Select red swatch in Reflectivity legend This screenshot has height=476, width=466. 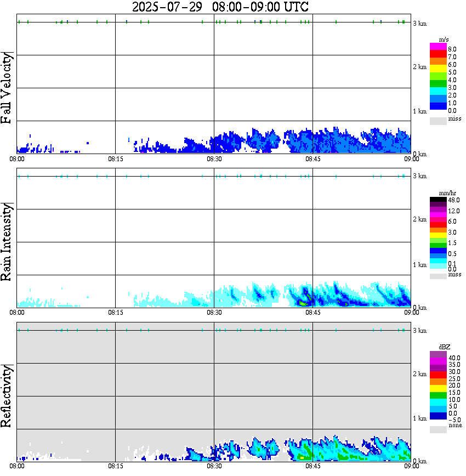click(x=438, y=375)
